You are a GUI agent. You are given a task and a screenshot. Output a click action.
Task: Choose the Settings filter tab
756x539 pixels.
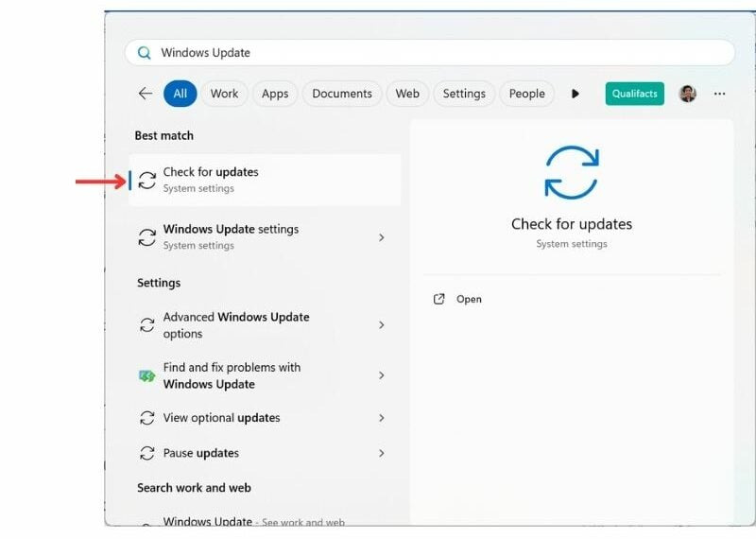click(464, 94)
